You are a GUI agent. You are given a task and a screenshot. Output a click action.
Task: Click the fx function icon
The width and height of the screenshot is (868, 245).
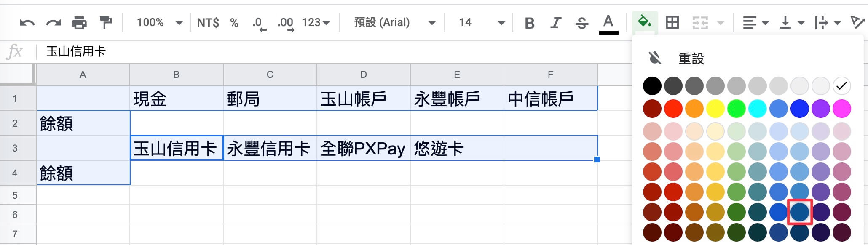[x=15, y=52]
